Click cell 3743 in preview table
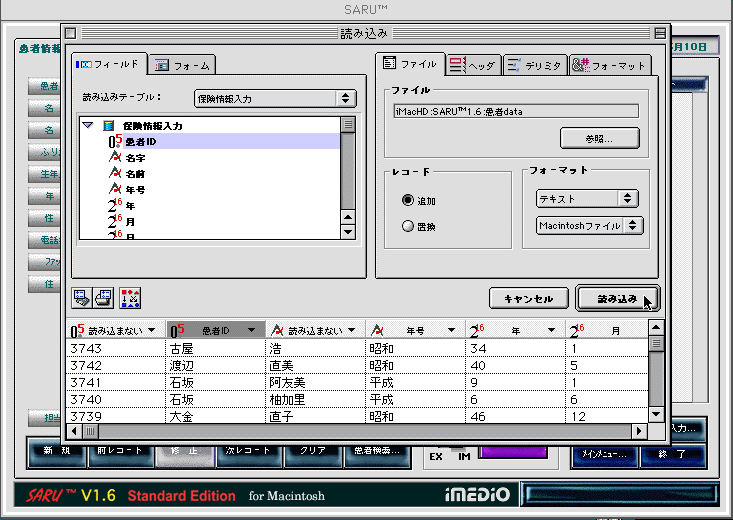 tap(116, 348)
